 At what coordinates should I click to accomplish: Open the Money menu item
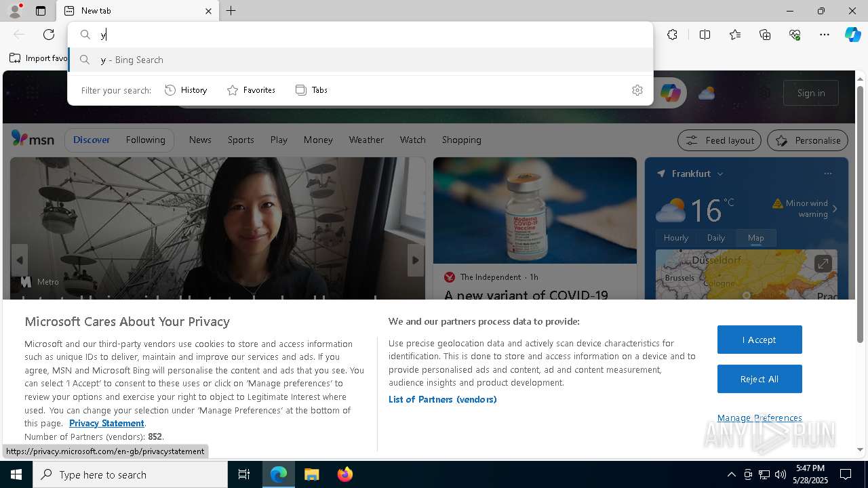[x=318, y=140]
